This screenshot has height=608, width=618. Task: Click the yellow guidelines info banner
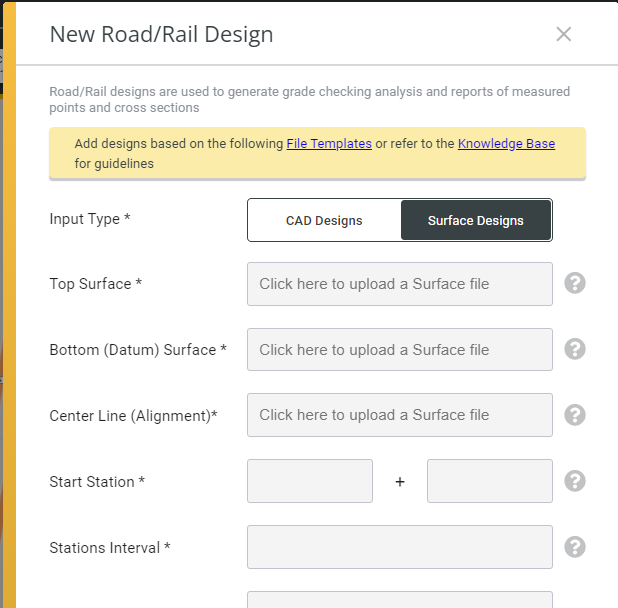tap(317, 153)
